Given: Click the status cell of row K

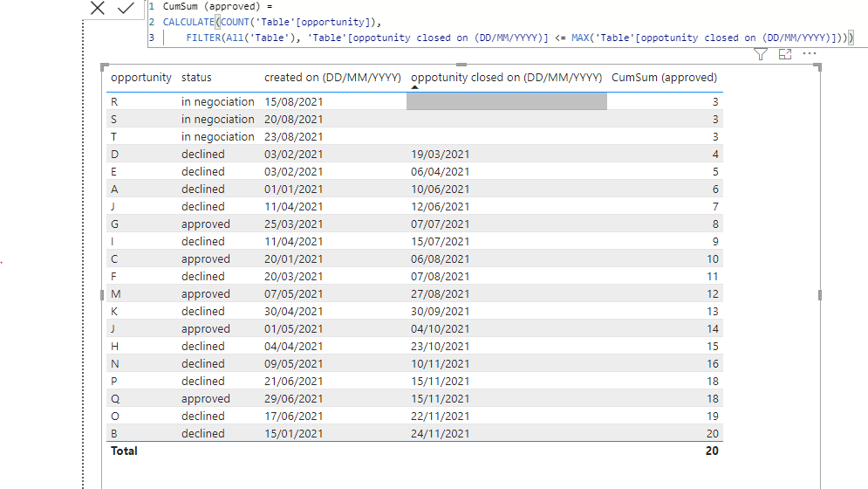Looking at the screenshot, I should click(203, 312).
